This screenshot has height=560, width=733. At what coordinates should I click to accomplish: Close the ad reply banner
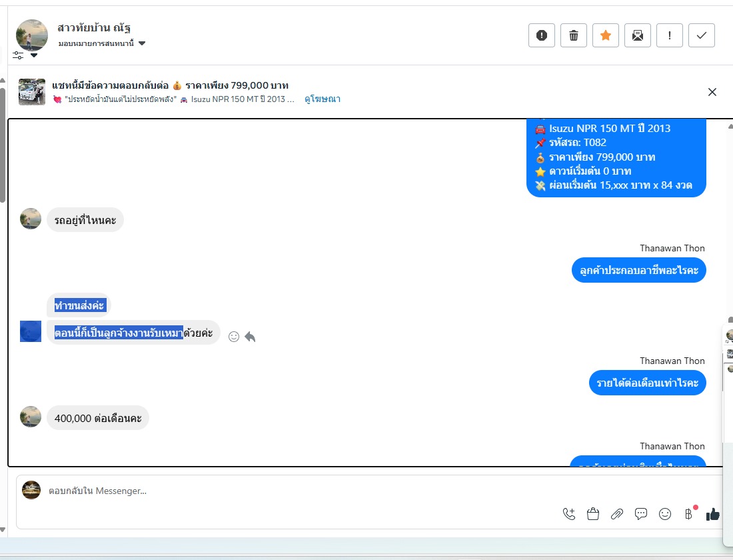(x=712, y=92)
